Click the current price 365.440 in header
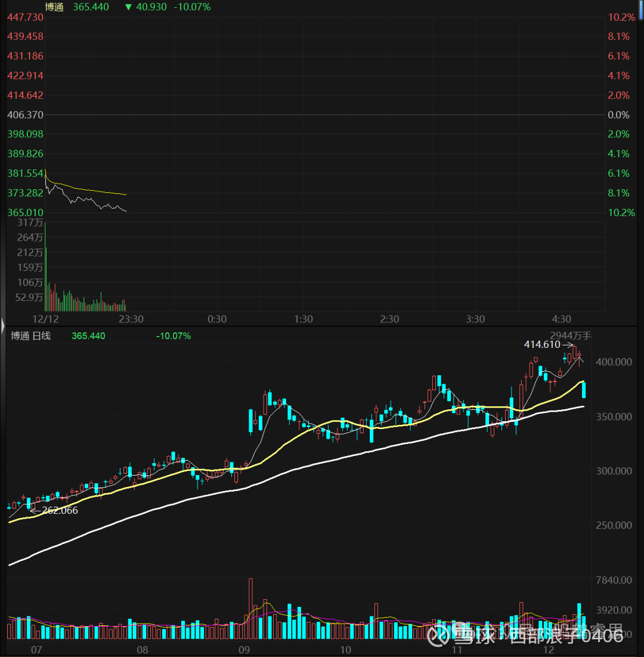Viewport: 644px width, 657px height. pos(91,7)
